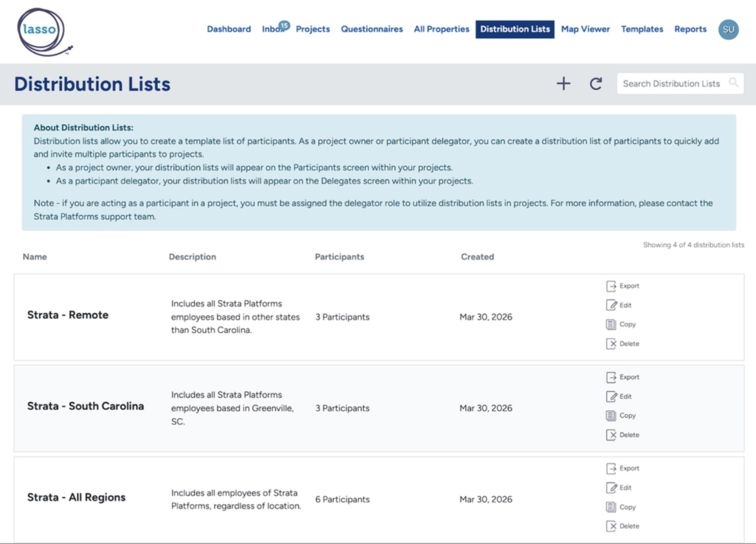Click Export icon for Strata - All Regions
The height and width of the screenshot is (544, 756).
(611, 469)
